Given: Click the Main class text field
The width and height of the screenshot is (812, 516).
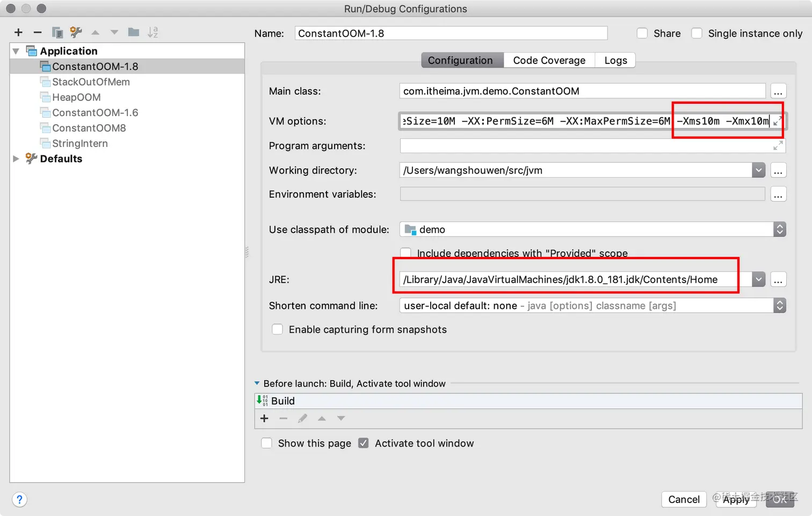Looking at the screenshot, I should pyautogui.click(x=583, y=91).
